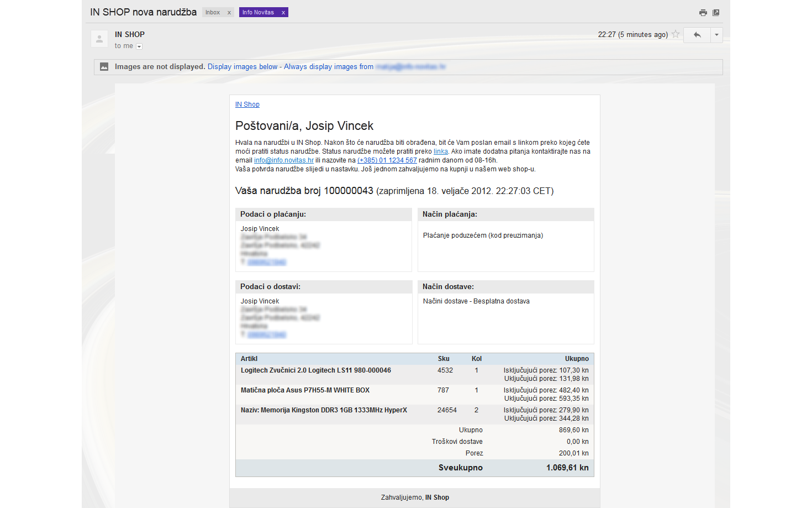
Task: Follow the 'linka' order status link
Action: tap(441, 151)
